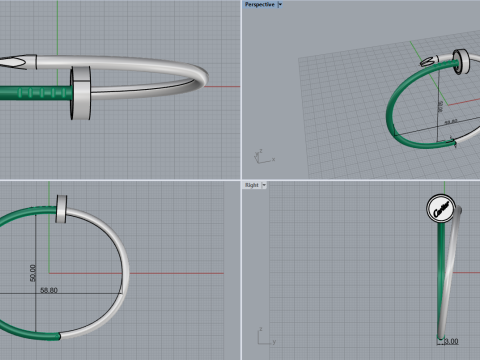
Task: Open the Right viewport dropdown arrow
Action: [264, 185]
